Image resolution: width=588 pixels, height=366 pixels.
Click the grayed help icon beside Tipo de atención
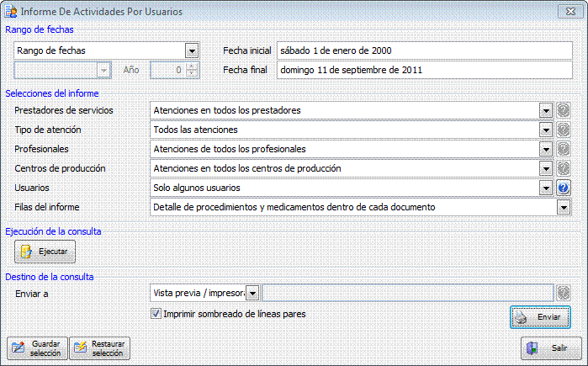pos(564,130)
